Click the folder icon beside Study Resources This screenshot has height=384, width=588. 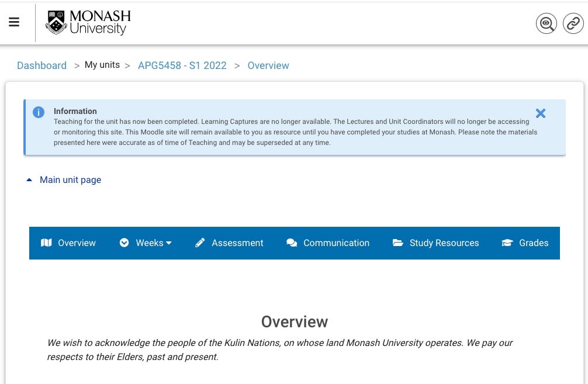point(398,243)
